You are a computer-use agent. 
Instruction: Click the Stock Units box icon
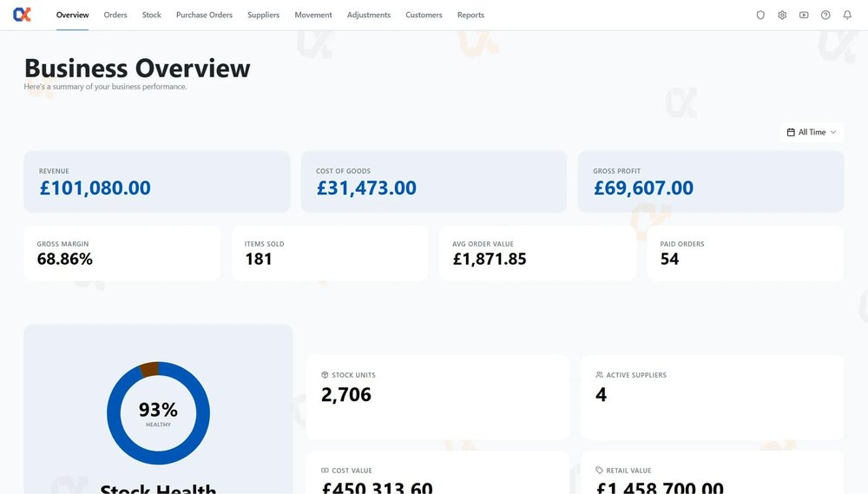[325, 375]
